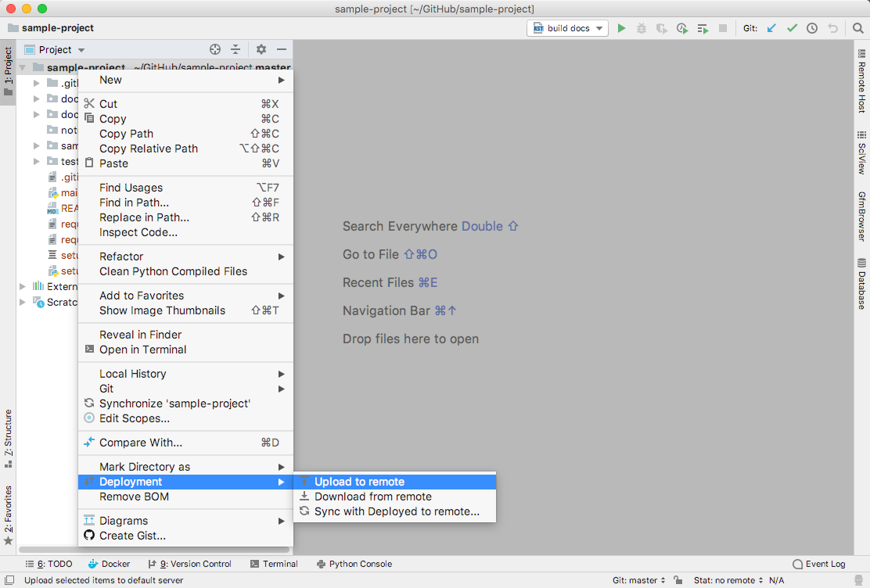Expand the test folder node

pyautogui.click(x=37, y=161)
